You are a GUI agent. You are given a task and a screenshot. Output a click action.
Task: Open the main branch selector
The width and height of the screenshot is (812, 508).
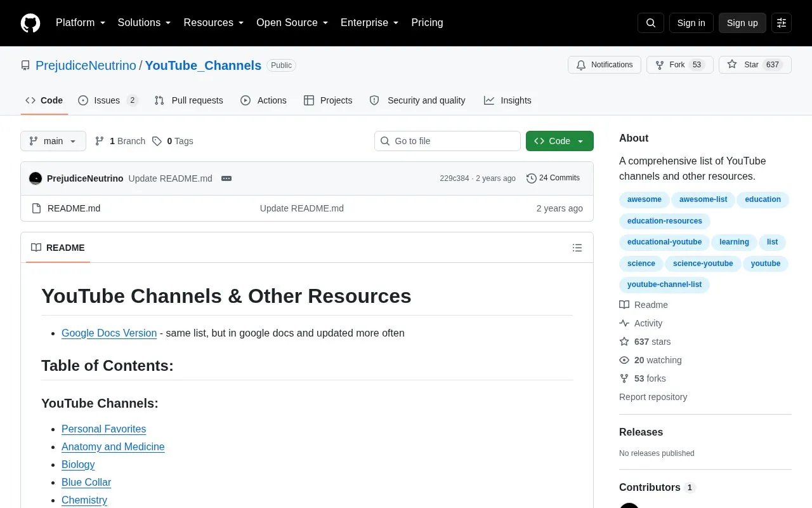pyautogui.click(x=53, y=141)
